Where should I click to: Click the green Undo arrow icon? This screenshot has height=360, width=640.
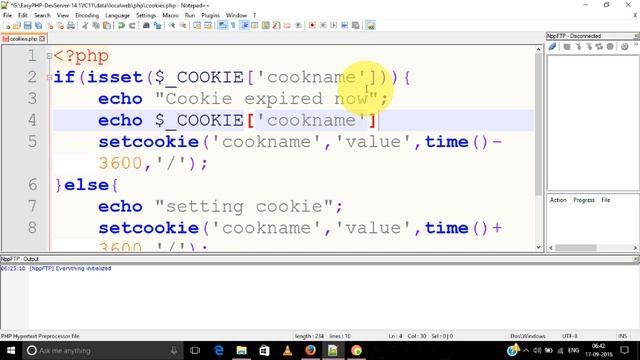coord(121,25)
